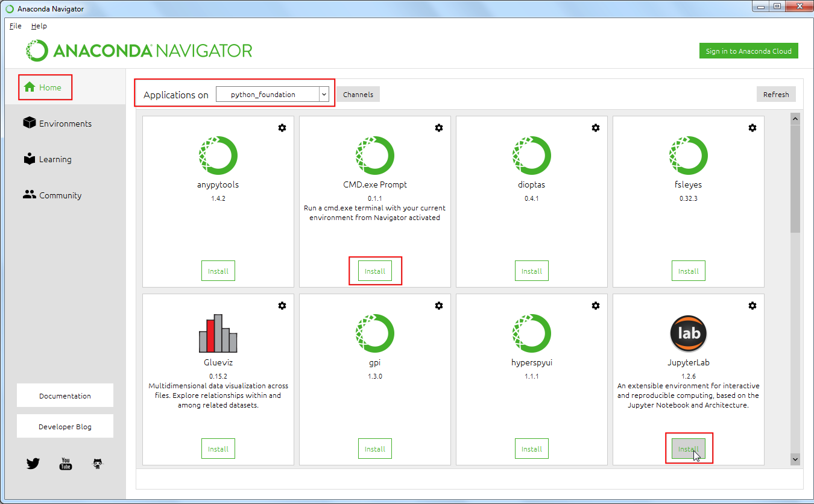Click the hyperspyui application logo
814x504 pixels.
click(x=532, y=333)
